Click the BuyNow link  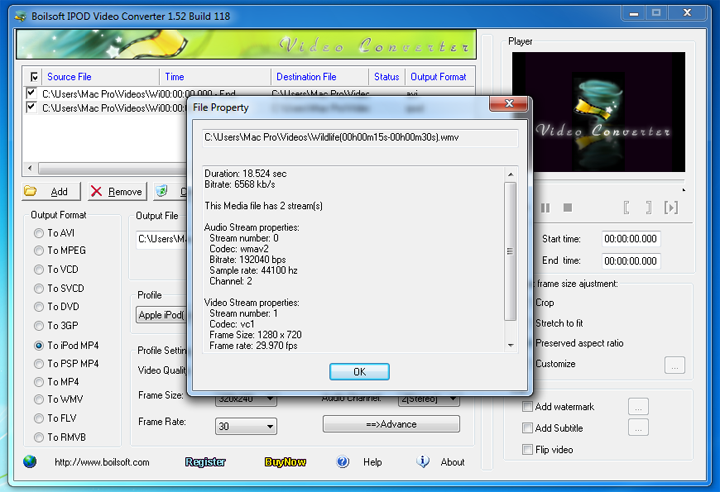point(285,462)
